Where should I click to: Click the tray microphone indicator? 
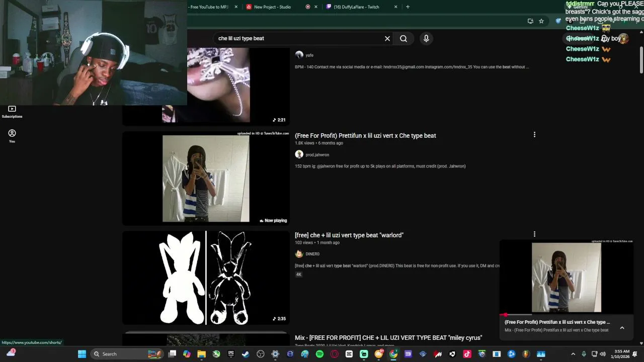(584, 354)
